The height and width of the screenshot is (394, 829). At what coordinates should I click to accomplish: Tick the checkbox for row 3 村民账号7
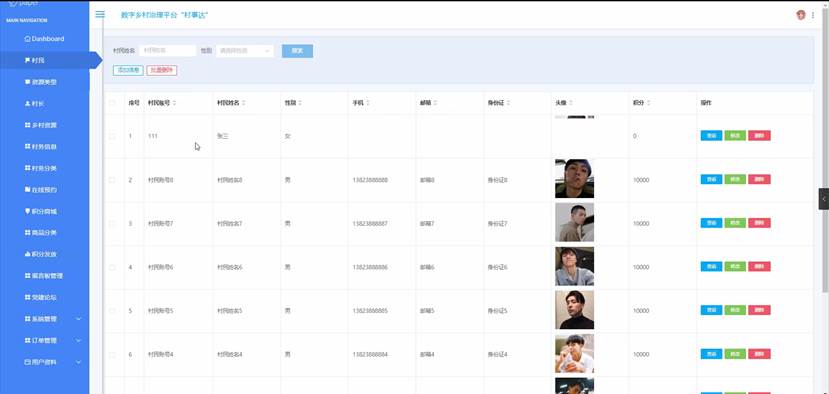(x=112, y=224)
